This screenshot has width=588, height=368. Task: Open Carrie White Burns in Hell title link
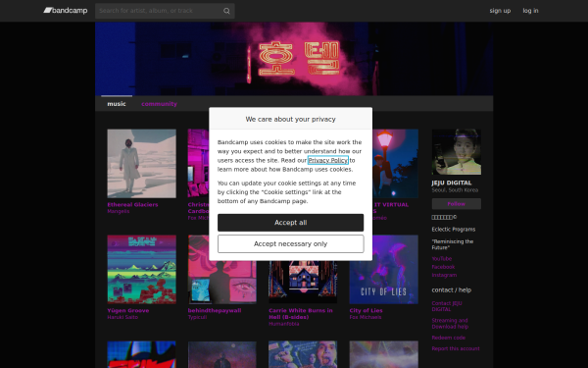(301, 314)
